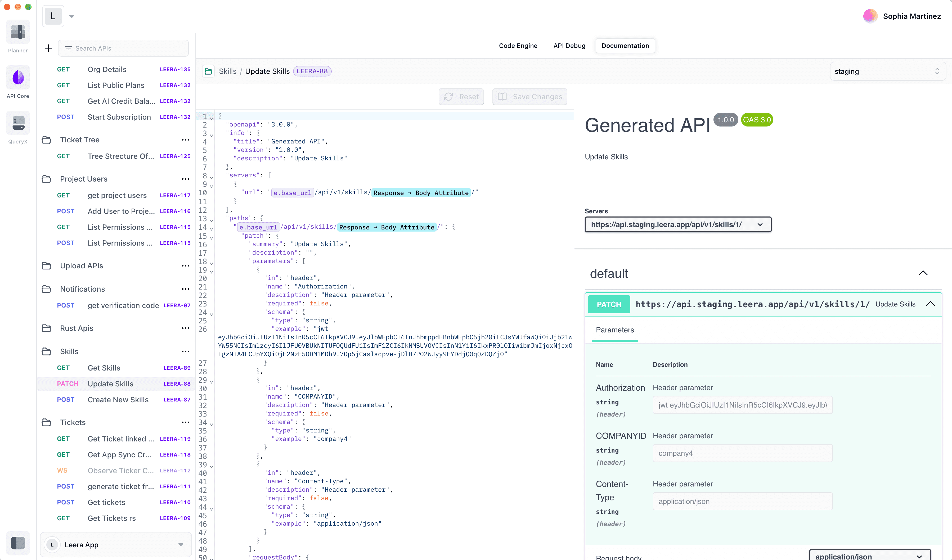The image size is (952, 560).
Task: Open GET Get Tickets rs API
Action: [x=116, y=518]
